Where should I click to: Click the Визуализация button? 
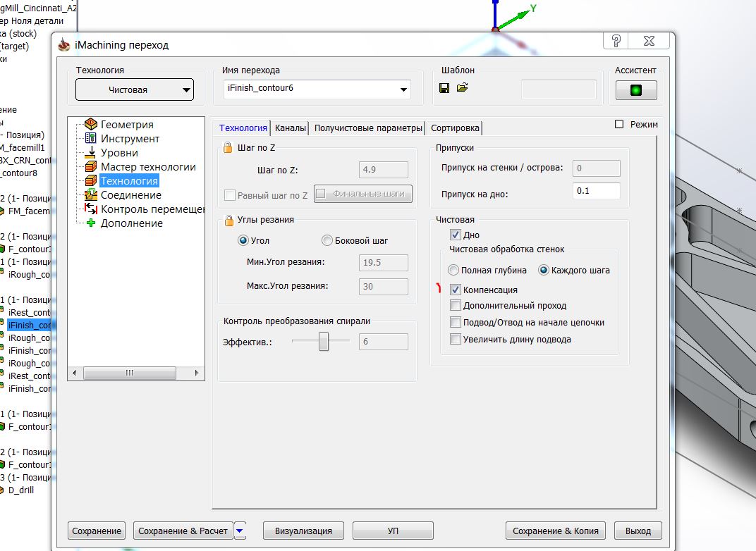pos(303,531)
